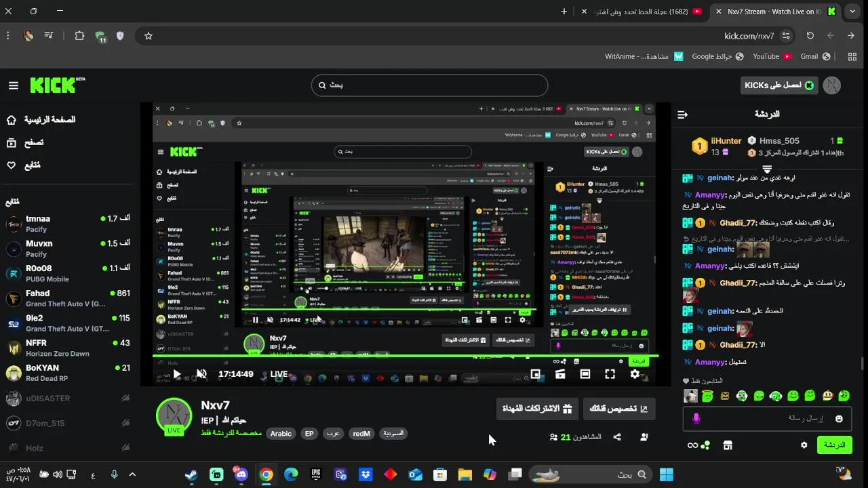
Task: Open Chrome extensions puzzle icon
Action: 79,36
